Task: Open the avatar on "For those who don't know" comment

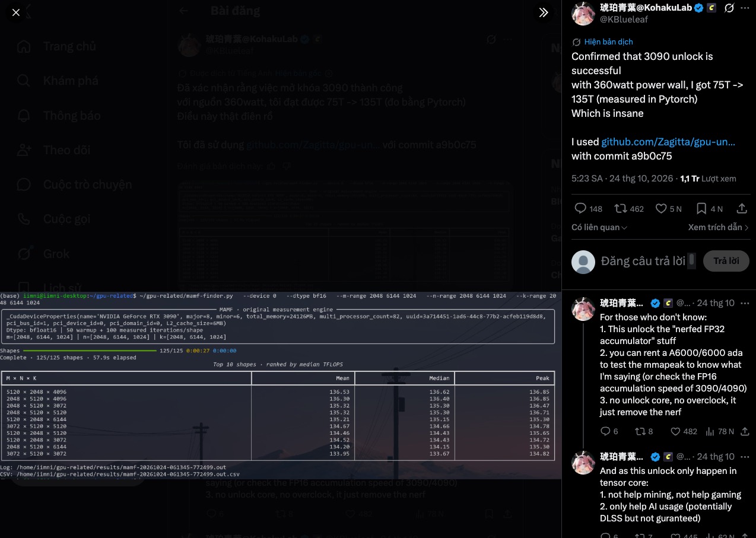Action: (x=583, y=308)
